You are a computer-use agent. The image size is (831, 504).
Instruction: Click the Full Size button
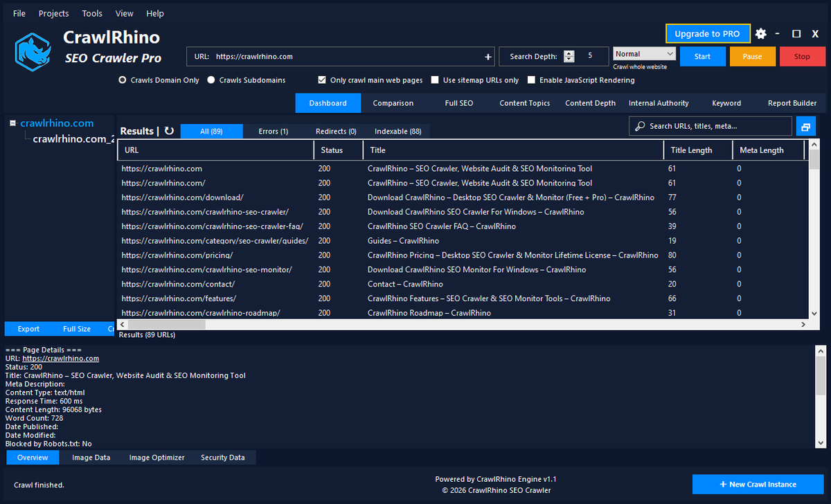77,329
